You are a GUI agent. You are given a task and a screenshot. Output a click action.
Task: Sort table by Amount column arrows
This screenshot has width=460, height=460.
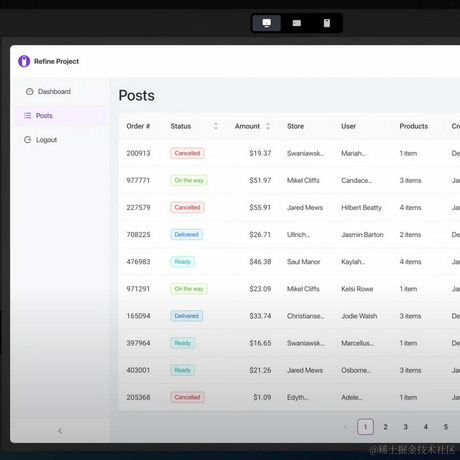click(268, 126)
